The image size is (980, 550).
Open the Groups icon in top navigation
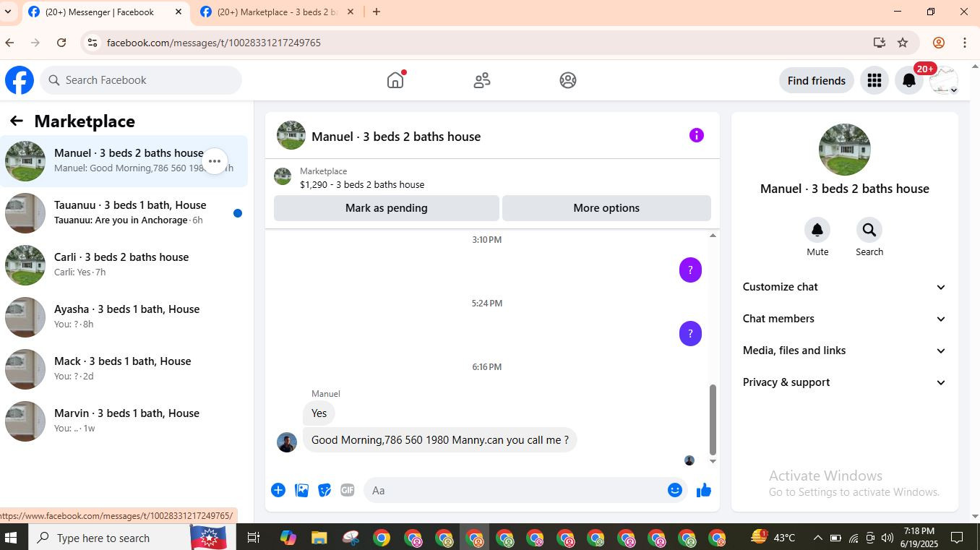(x=568, y=80)
